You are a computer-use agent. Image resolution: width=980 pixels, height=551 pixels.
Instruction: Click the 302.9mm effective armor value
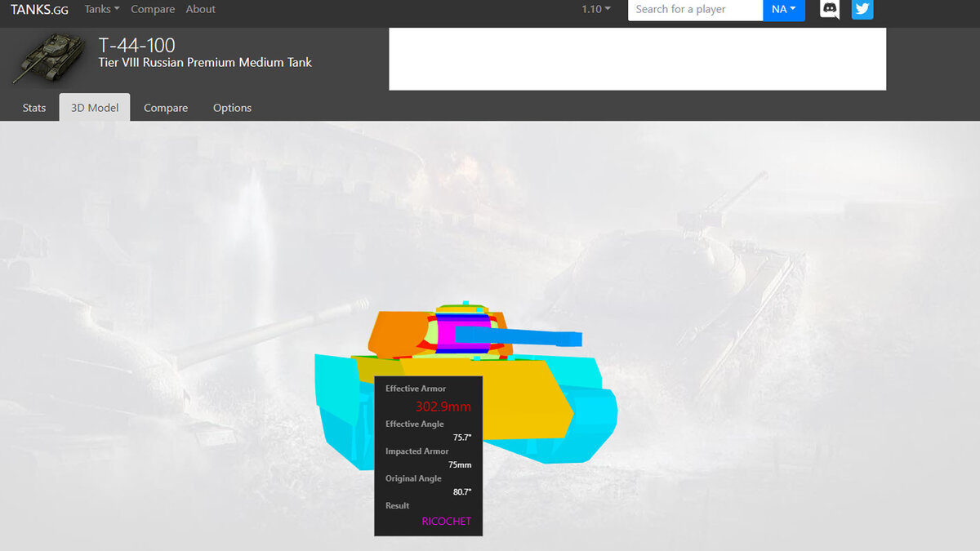(443, 407)
